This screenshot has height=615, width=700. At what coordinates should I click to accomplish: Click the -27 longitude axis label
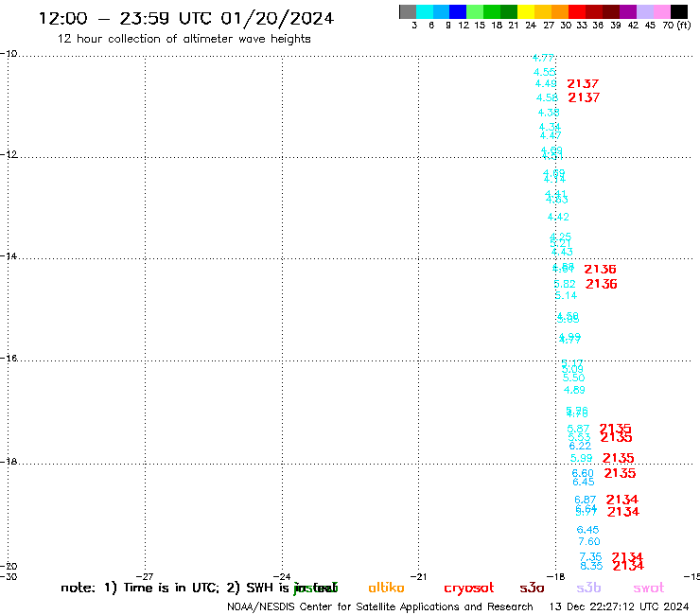145,577
